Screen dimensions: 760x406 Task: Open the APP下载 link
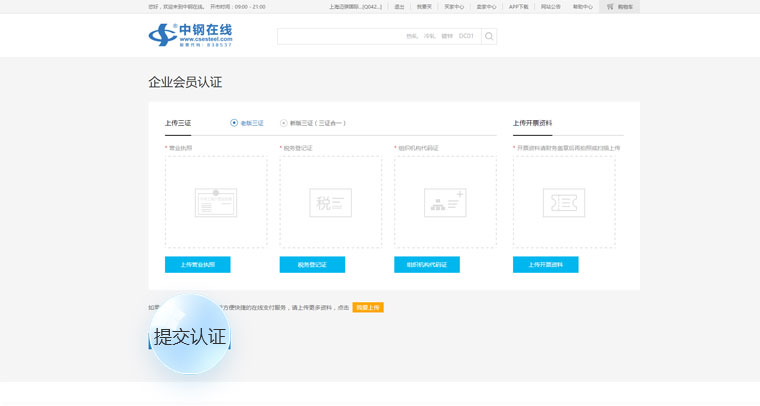pyautogui.click(x=518, y=6)
